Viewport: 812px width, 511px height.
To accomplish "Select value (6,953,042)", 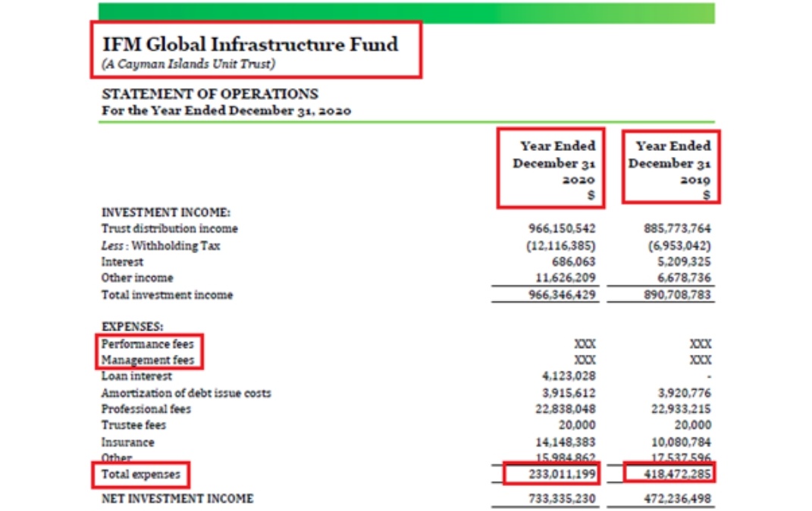I will 679,246.
